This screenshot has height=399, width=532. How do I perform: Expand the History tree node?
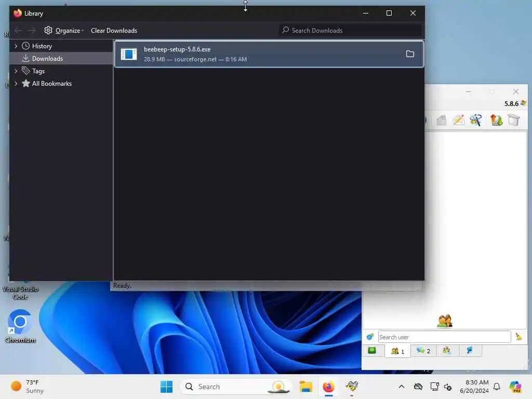pos(16,46)
